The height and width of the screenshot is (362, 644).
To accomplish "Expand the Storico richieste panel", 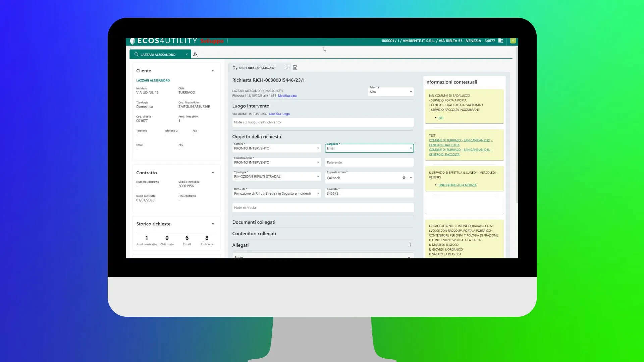I will (213, 224).
